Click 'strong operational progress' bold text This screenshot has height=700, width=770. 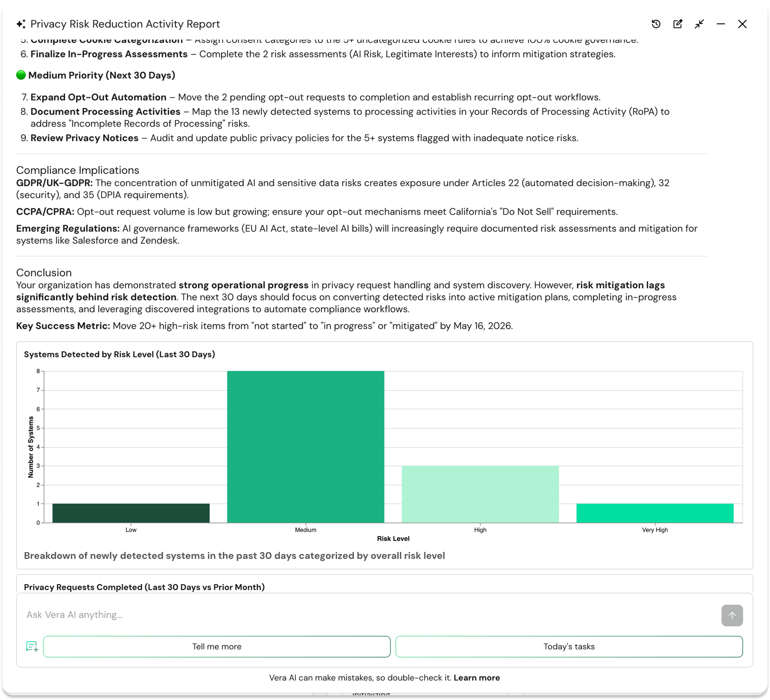244,285
